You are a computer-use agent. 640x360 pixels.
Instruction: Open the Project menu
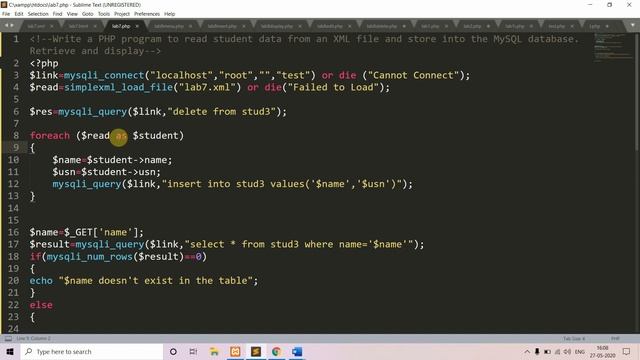click(x=122, y=14)
